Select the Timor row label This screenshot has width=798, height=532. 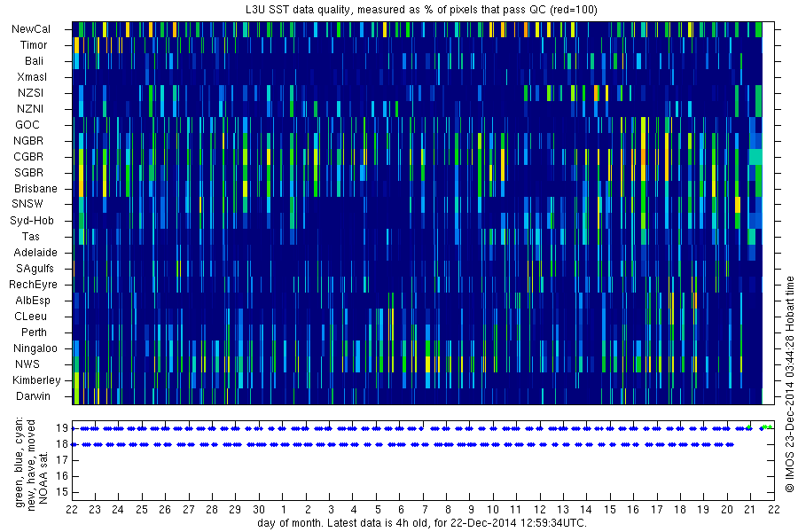(x=34, y=45)
